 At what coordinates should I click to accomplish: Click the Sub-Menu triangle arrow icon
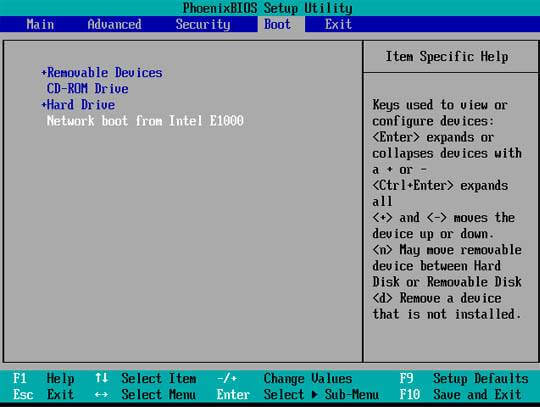[x=314, y=395]
